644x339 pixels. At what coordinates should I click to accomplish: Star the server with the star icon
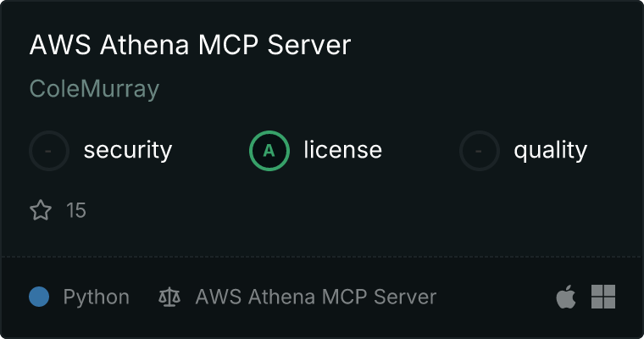pyautogui.click(x=41, y=210)
